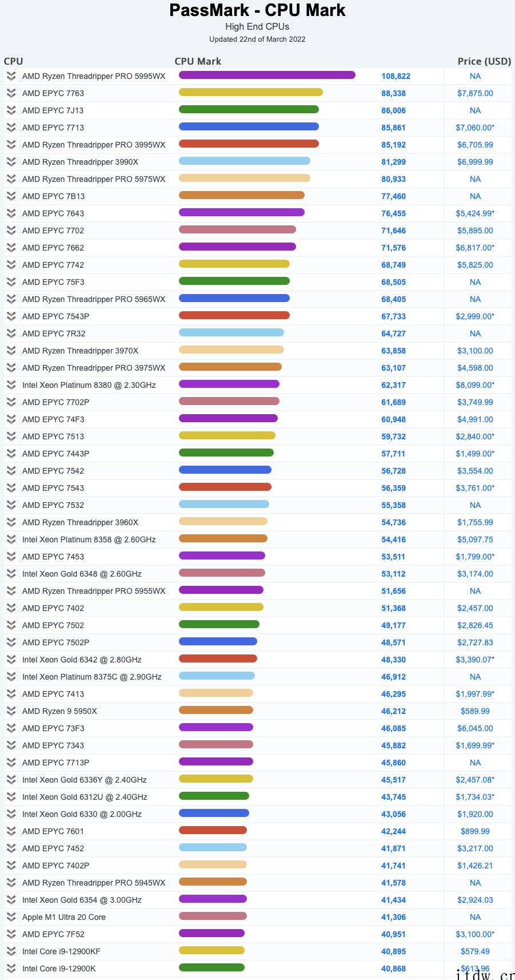Click the $589.99 price link
515x980 pixels.
point(475,711)
